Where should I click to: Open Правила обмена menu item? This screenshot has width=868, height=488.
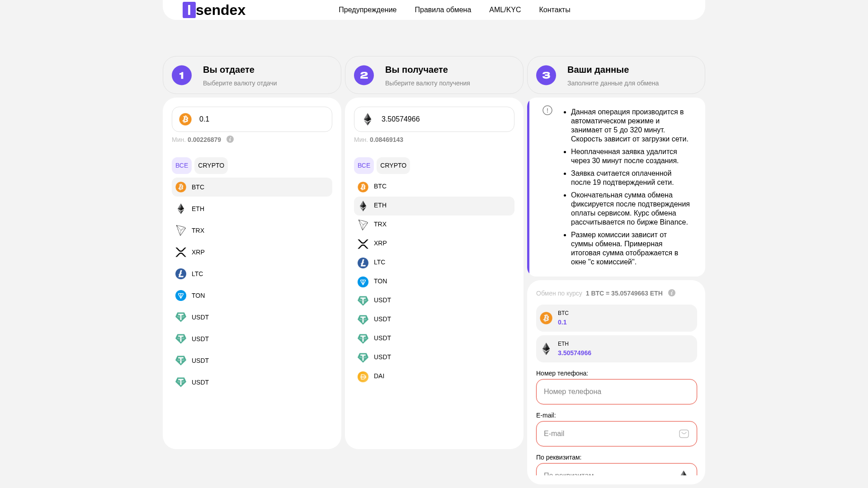pyautogui.click(x=443, y=10)
